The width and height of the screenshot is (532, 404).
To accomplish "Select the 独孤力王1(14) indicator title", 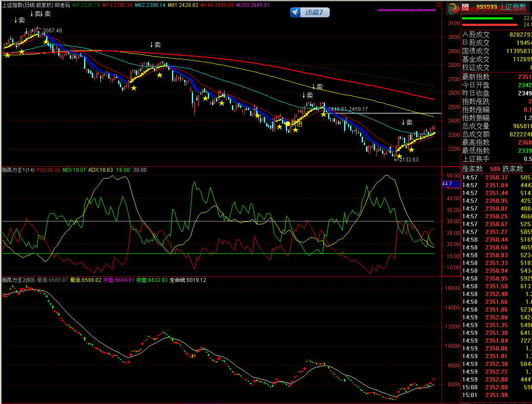I will 18,170.
